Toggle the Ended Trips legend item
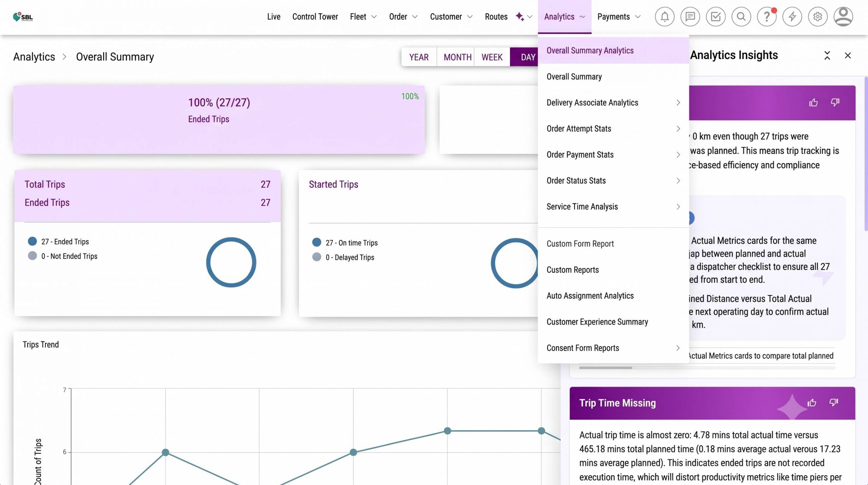The width and height of the screenshot is (868, 485). tap(58, 242)
